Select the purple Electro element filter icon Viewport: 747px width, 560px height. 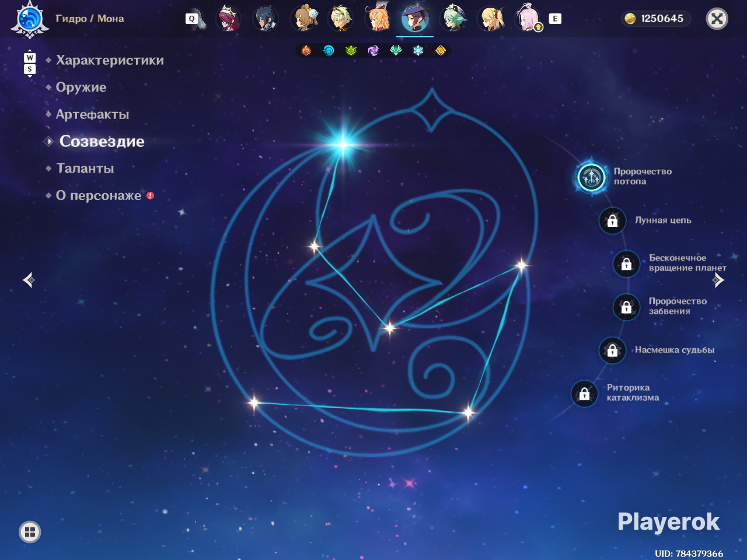373,51
